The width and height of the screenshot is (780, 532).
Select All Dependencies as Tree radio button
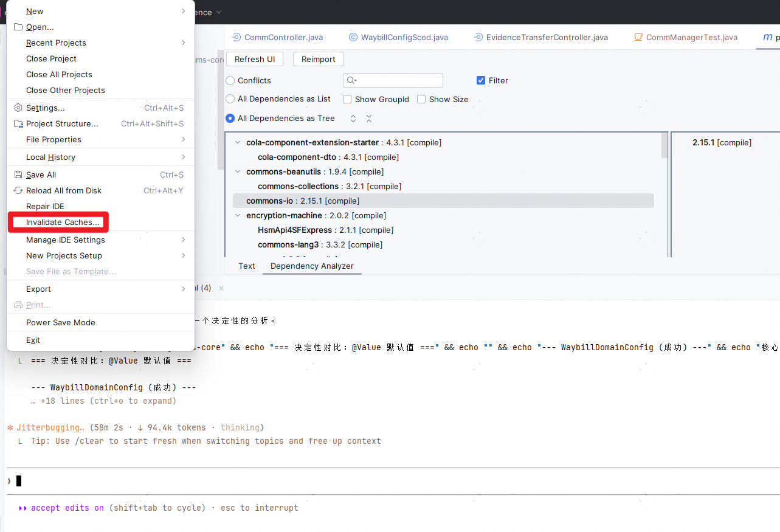pos(230,119)
